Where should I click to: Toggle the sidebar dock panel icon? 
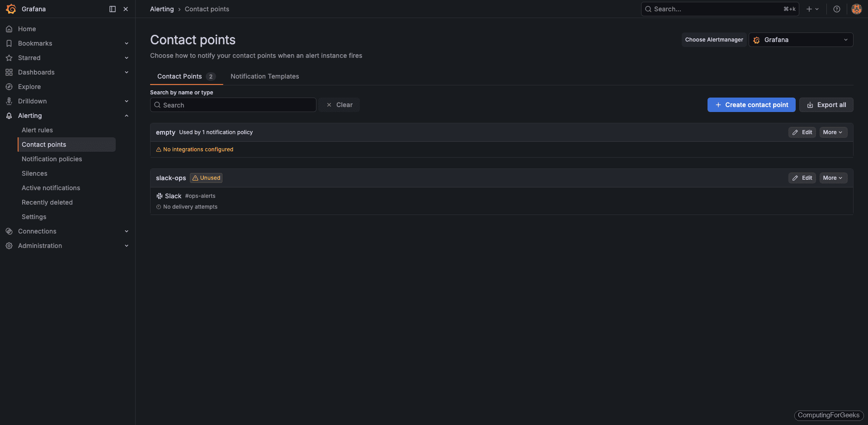[x=112, y=9]
